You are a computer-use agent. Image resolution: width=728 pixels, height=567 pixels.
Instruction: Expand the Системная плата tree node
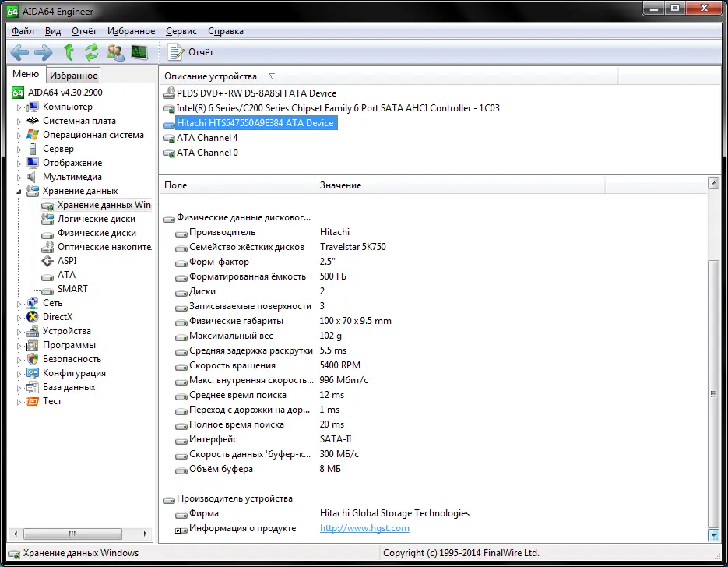(x=19, y=121)
